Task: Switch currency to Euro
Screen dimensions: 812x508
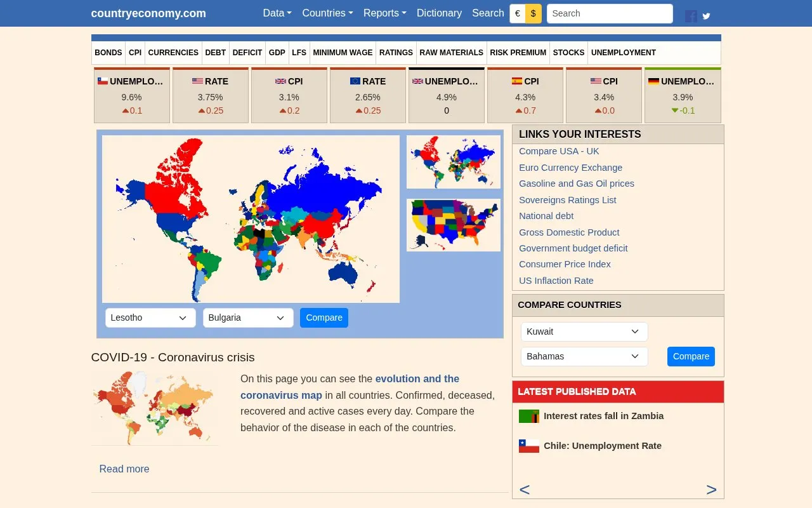Action: pyautogui.click(x=518, y=13)
